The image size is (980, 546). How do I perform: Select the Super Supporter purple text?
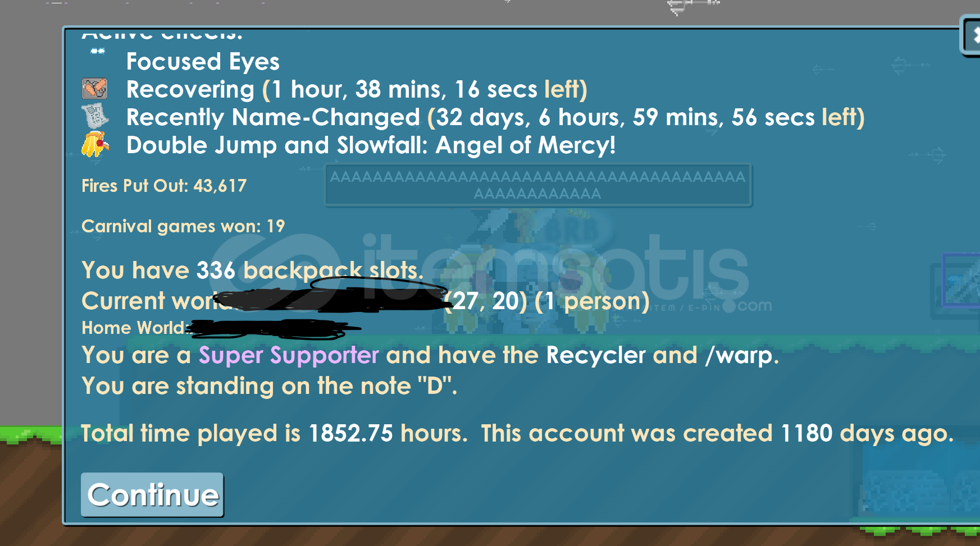click(289, 355)
